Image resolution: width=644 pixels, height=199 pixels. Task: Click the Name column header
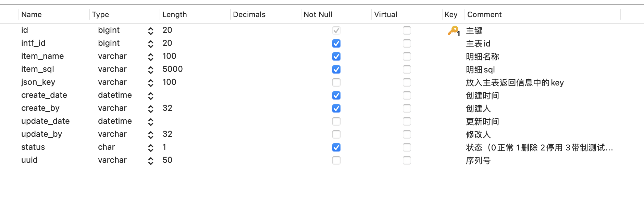[x=32, y=14]
